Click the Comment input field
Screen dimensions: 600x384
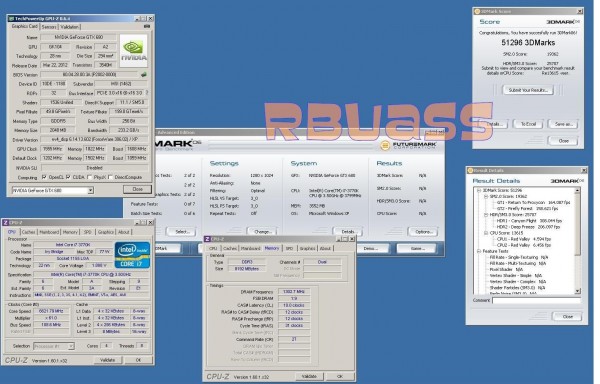[536, 301]
